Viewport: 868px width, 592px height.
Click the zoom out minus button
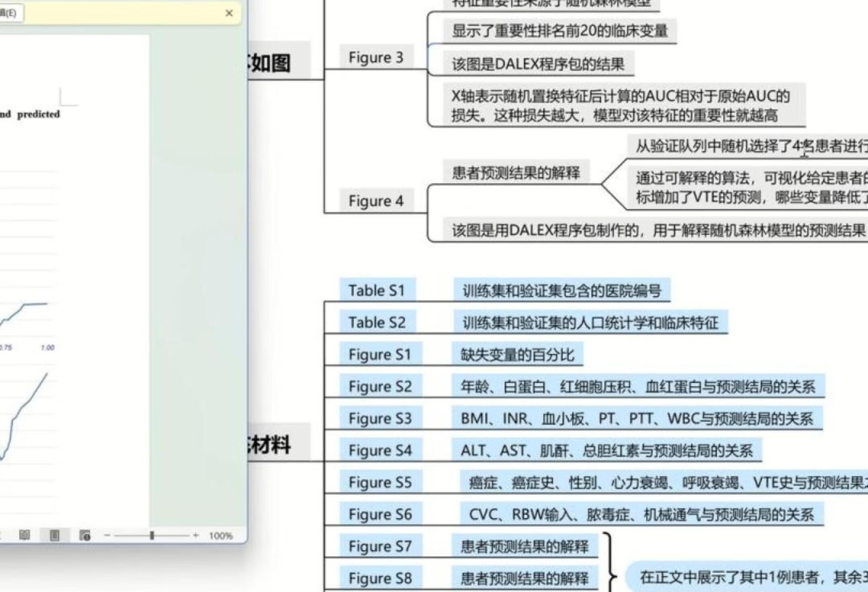pos(107,535)
